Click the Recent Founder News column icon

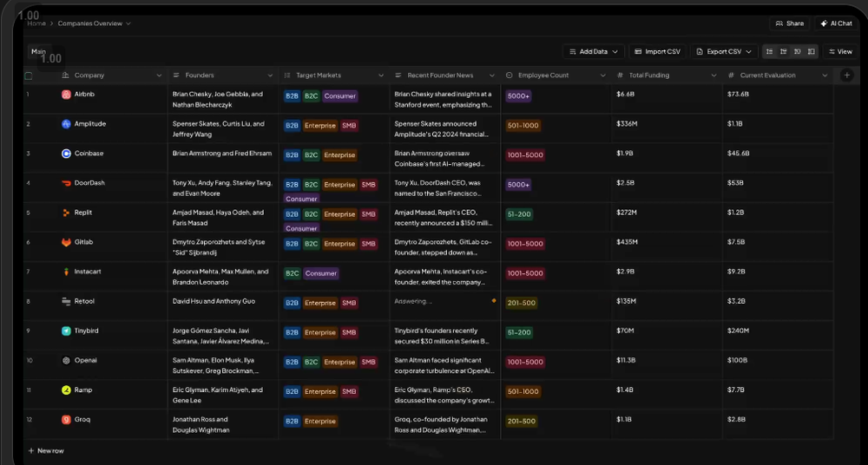point(398,75)
